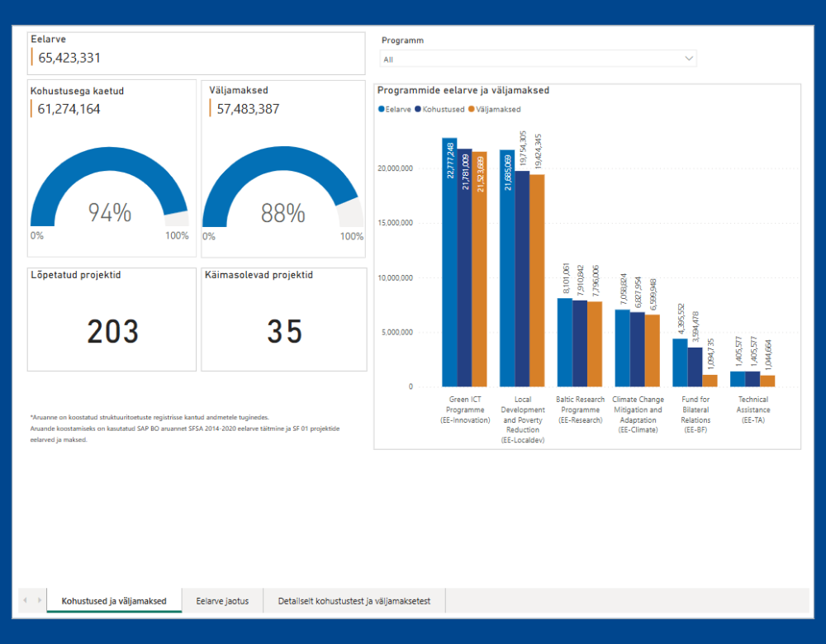Click the next page arrow icon
Screen dimensions: 826x644
pyautogui.click(x=39, y=600)
